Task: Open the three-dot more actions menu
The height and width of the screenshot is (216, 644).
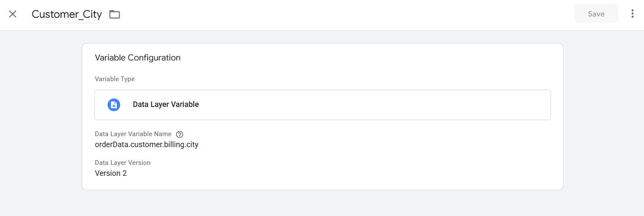Action: point(632,14)
